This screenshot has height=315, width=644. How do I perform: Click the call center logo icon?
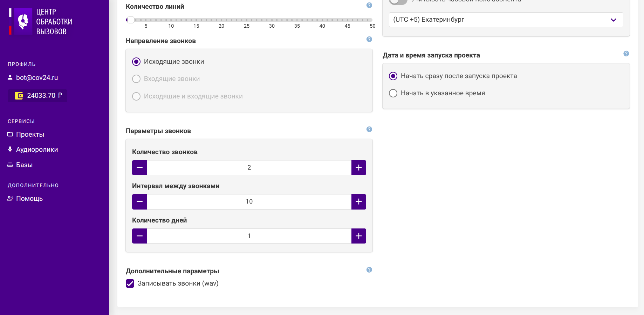(x=23, y=21)
